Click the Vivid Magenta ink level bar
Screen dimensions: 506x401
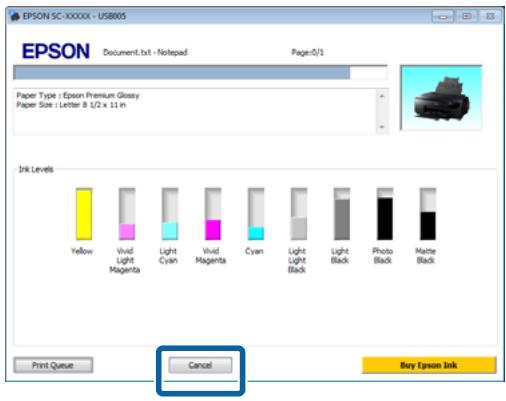tap(213, 214)
